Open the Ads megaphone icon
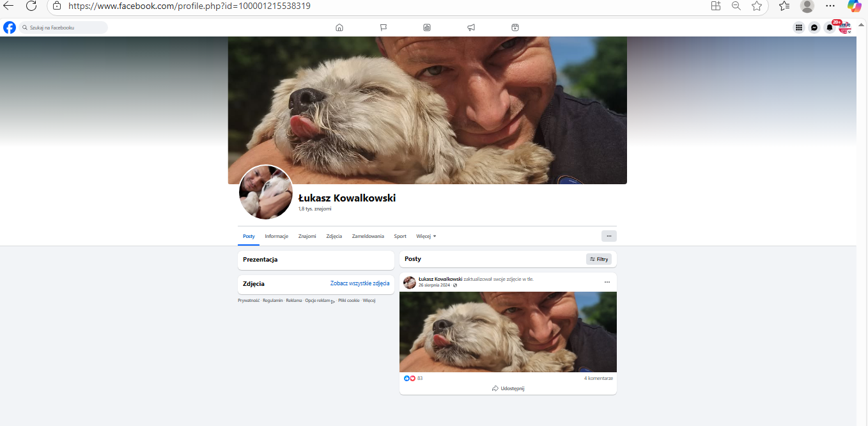Image resolution: width=868 pixels, height=426 pixels. [x=471, y=28]
